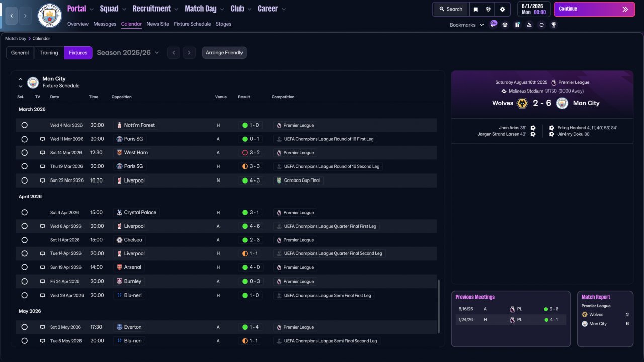644x362 pixels.
Task: Open the 1/24/26 previous meeting row
Action: tap(511, 320)
